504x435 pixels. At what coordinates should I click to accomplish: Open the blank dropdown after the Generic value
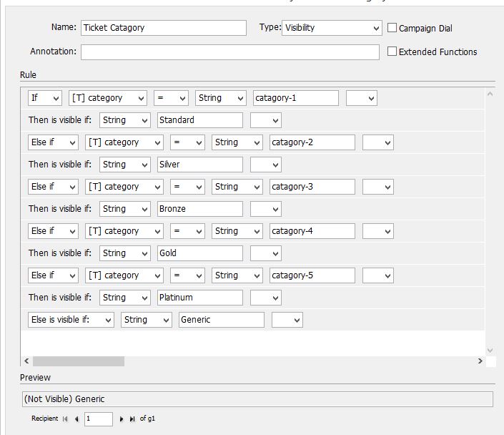(x=287, y=320)
